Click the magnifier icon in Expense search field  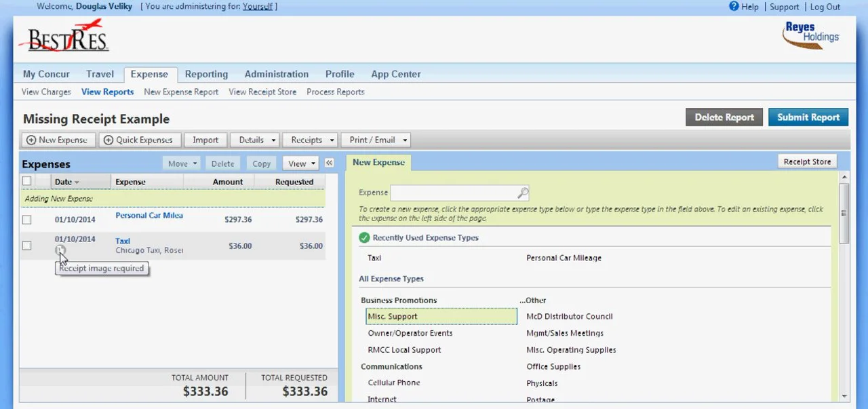(523, 193)
